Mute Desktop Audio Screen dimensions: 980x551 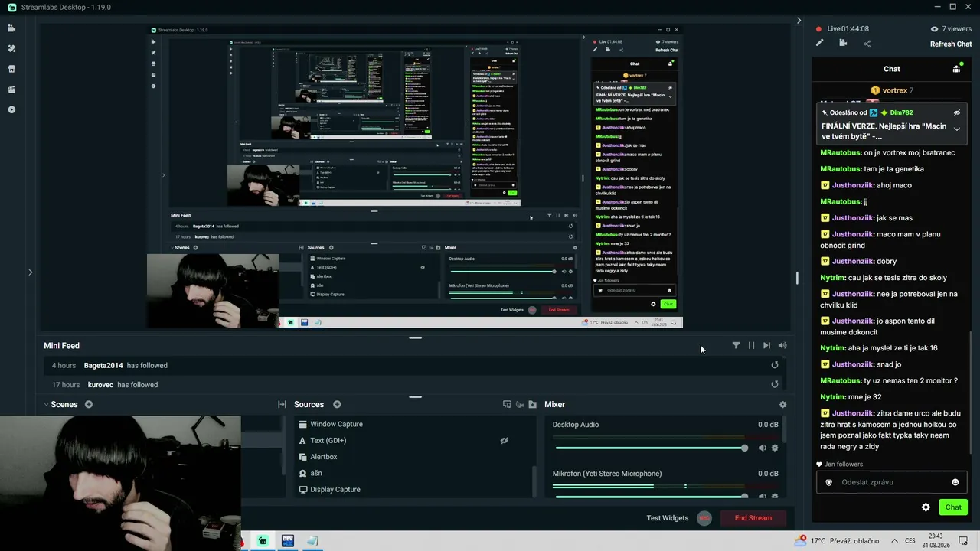click(x=762, y=448)
